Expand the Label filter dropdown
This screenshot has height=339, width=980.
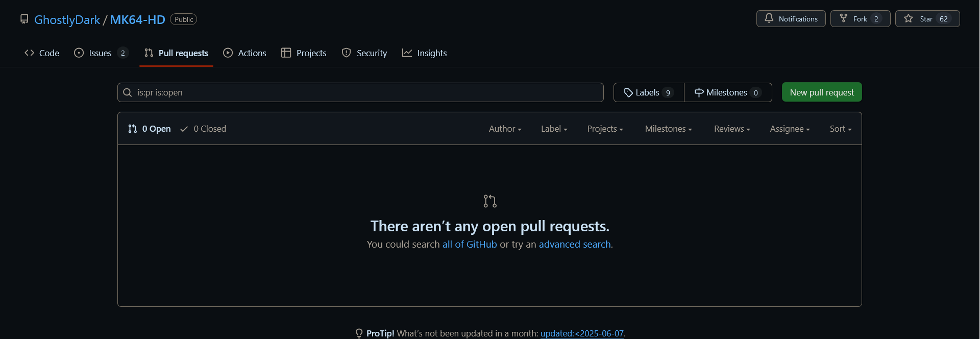click(x=554, y=129)
